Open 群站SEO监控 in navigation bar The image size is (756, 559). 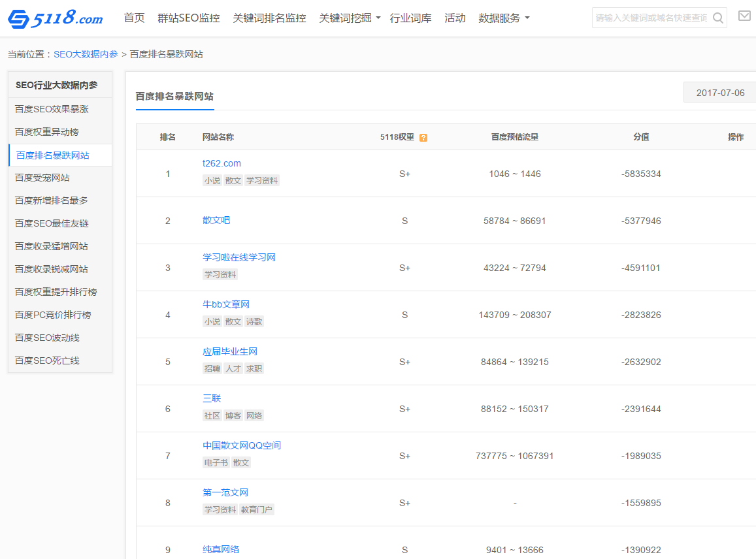pyautogui.click(x=189, y=18)
